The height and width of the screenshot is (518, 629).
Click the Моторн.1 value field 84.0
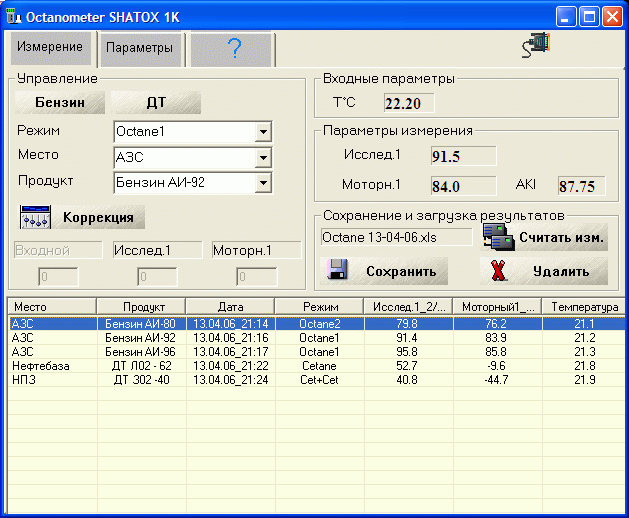463,186
